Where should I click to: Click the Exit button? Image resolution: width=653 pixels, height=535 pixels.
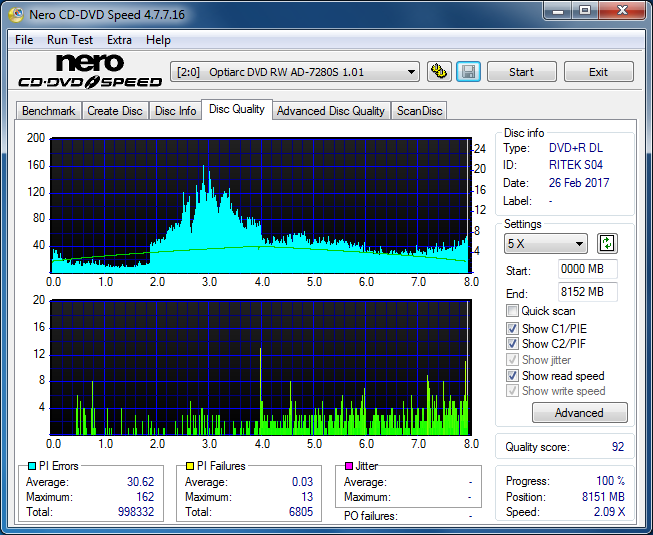click(598, 72)
